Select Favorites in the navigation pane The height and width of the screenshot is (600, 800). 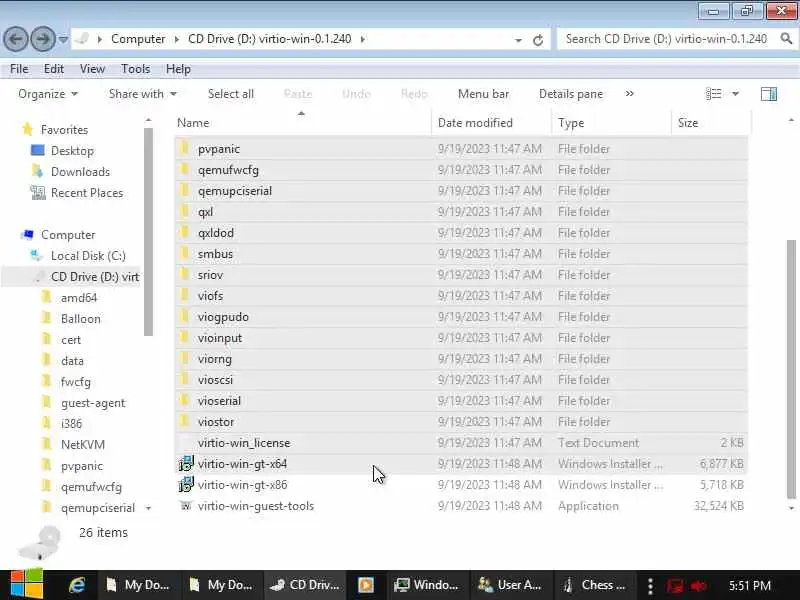[x=64, y=130]
